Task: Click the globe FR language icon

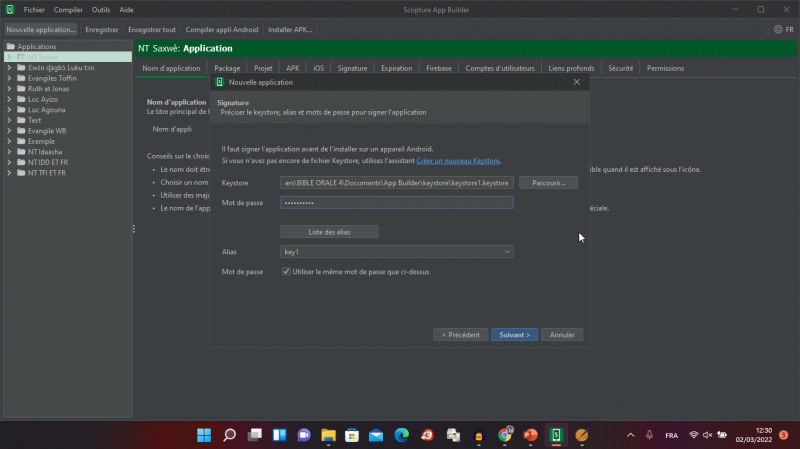Action: 783,29
